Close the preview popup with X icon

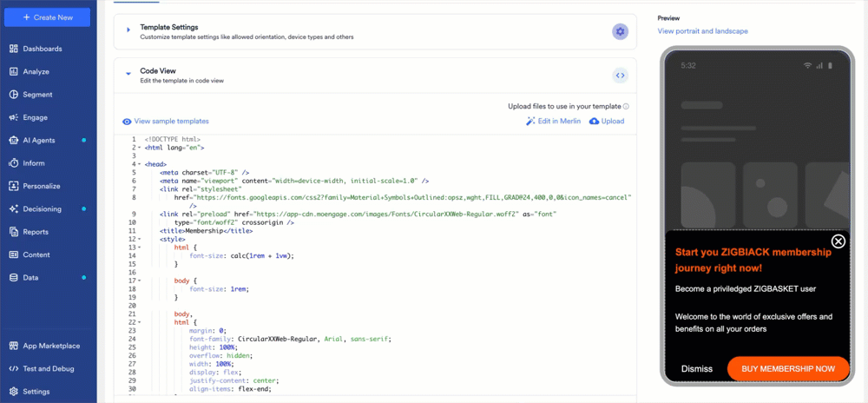coord(838,241)
